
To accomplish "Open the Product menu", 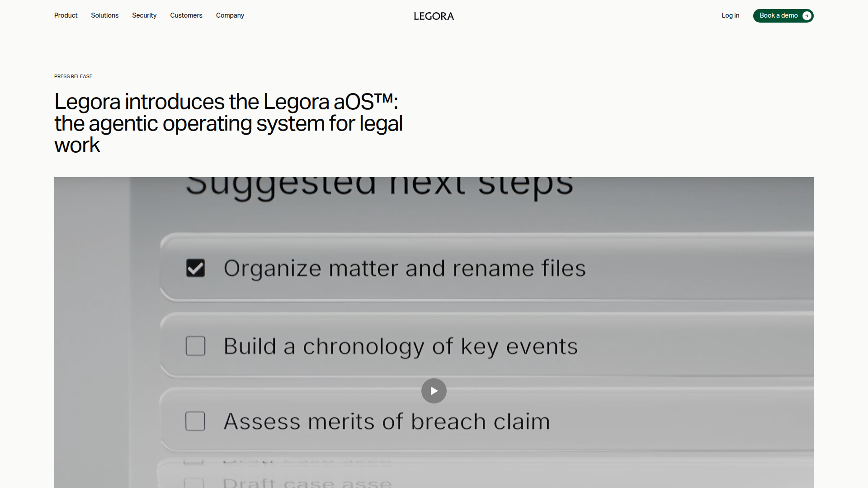I will (66, 15).
